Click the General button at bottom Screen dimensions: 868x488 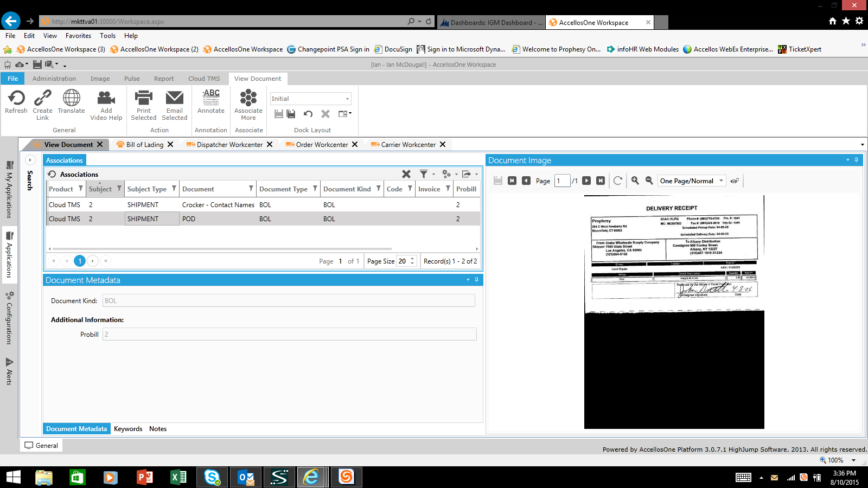point(41,446)
